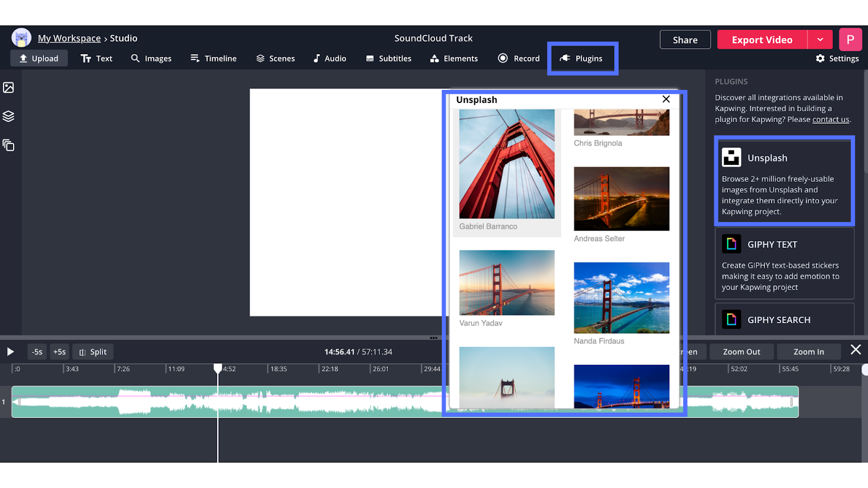Open the Elements menu
This screenshot has width=868, height=488.
(454, 59)
